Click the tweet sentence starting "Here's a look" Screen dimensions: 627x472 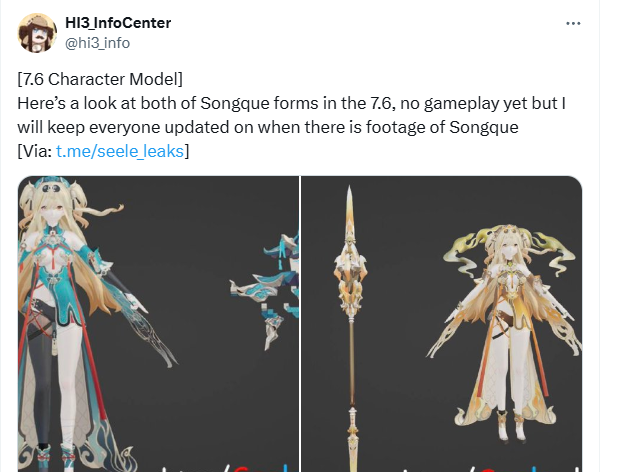pos(291,103)
